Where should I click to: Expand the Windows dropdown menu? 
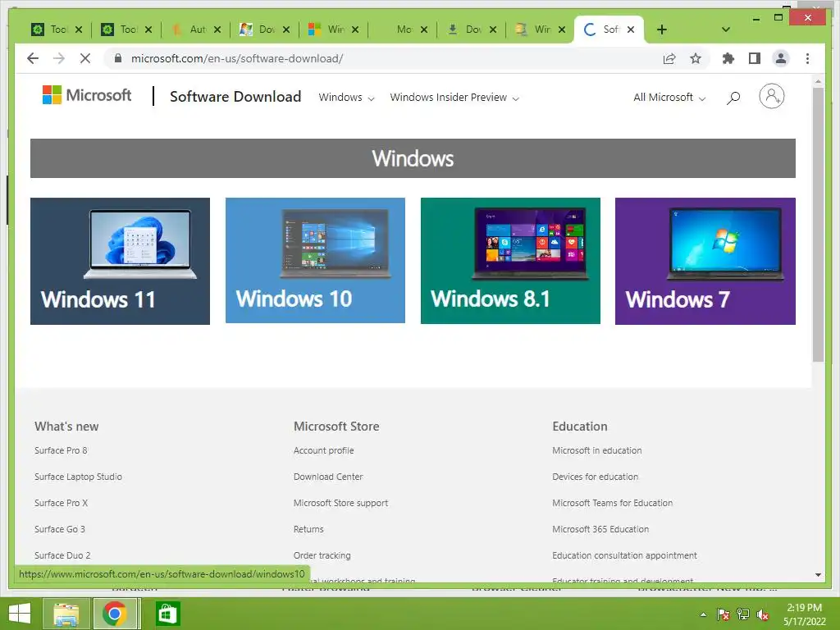346,98
